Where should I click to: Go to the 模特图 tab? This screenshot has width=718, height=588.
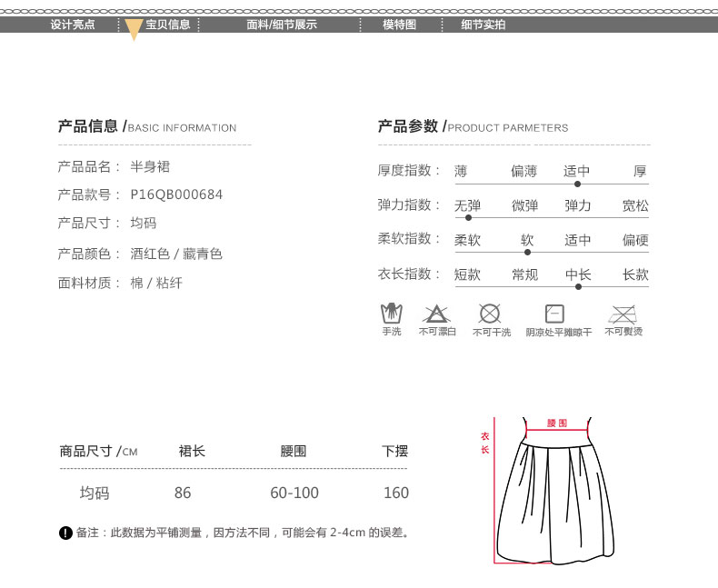point(399,25)
